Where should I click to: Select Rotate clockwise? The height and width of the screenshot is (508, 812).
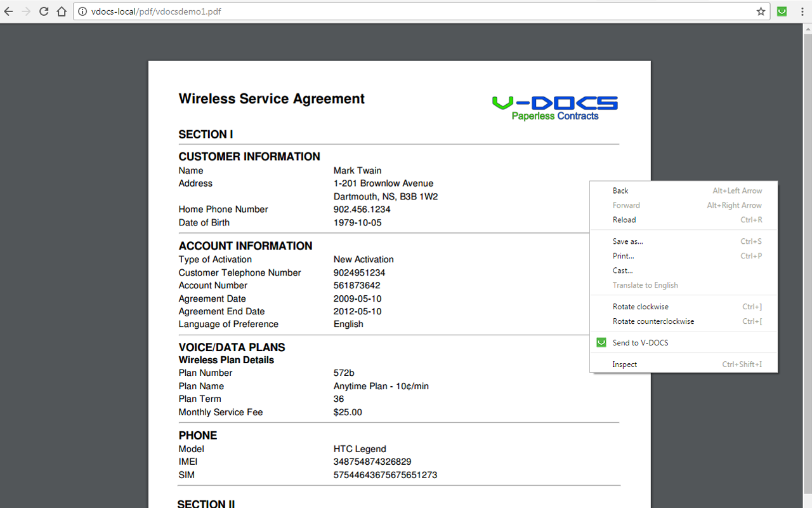coord(640,306)
